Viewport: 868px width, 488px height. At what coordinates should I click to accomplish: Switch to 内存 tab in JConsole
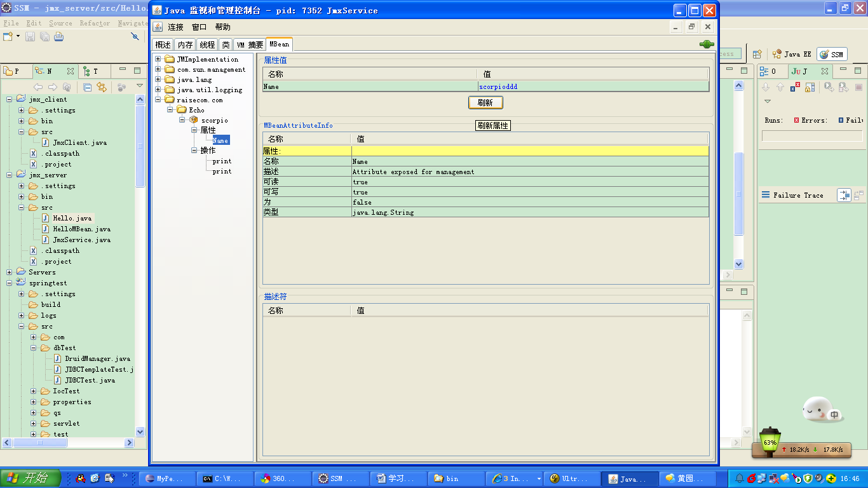point(185,44)
